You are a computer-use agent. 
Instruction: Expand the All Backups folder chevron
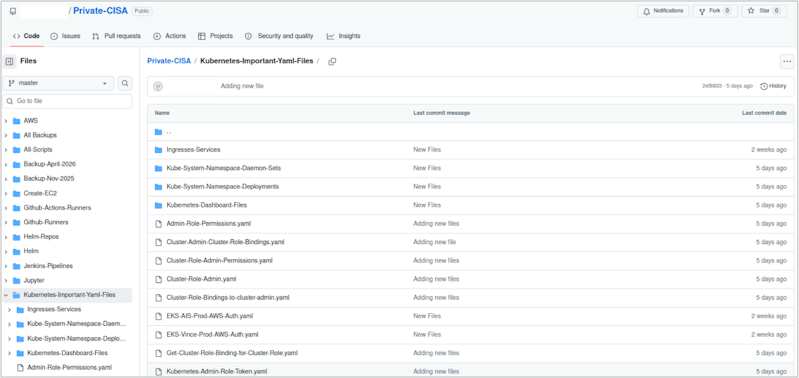(6, 136)
